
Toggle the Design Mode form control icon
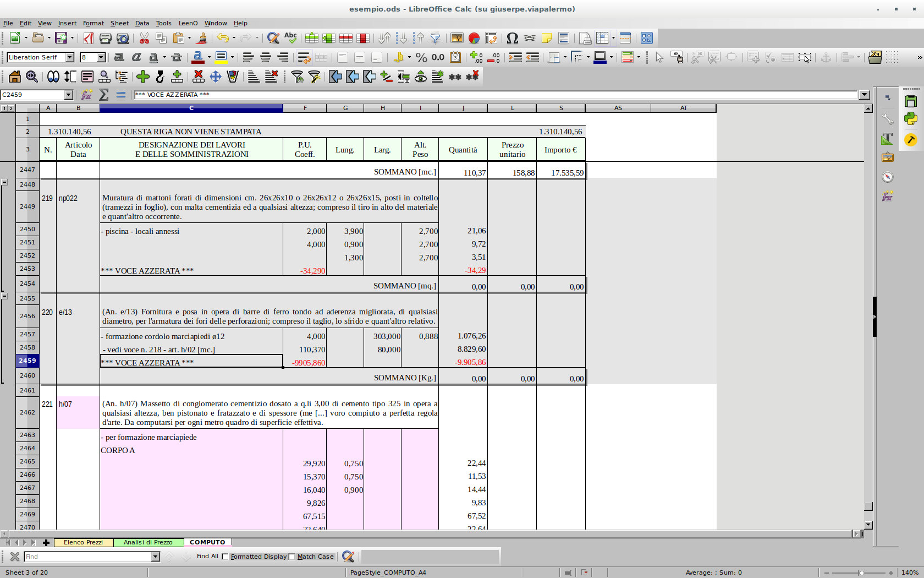tap(677, 57)
